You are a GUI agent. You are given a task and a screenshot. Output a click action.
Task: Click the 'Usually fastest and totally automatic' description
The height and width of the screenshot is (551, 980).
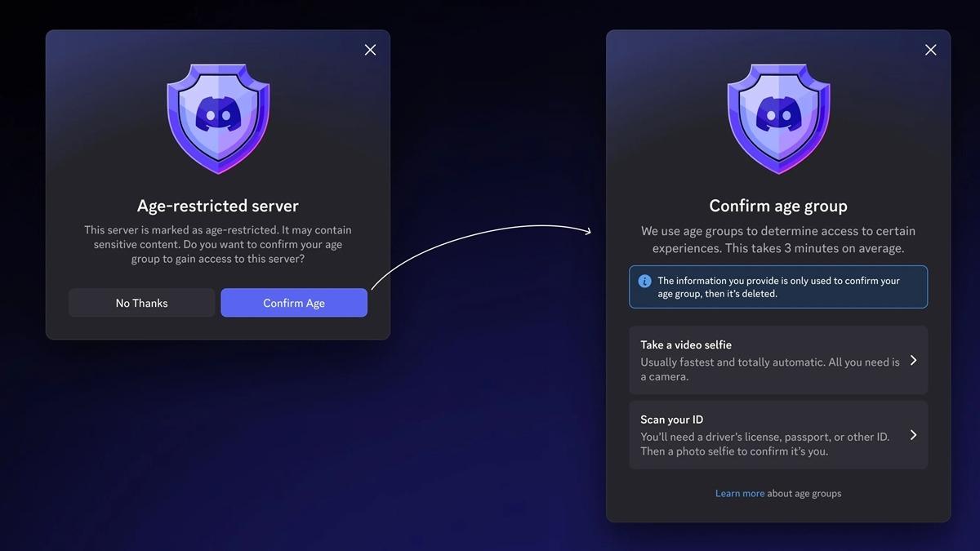[x=769, y=369]
